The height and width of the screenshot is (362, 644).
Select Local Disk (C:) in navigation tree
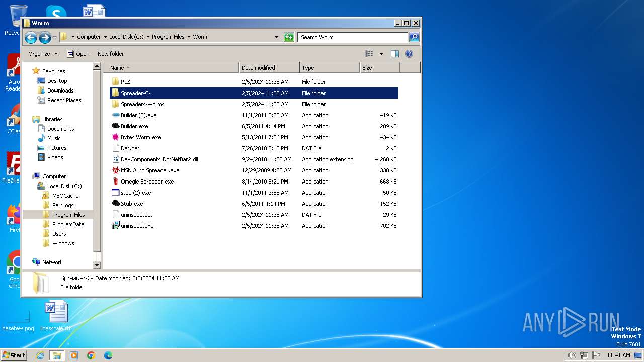tap(64, 186)
